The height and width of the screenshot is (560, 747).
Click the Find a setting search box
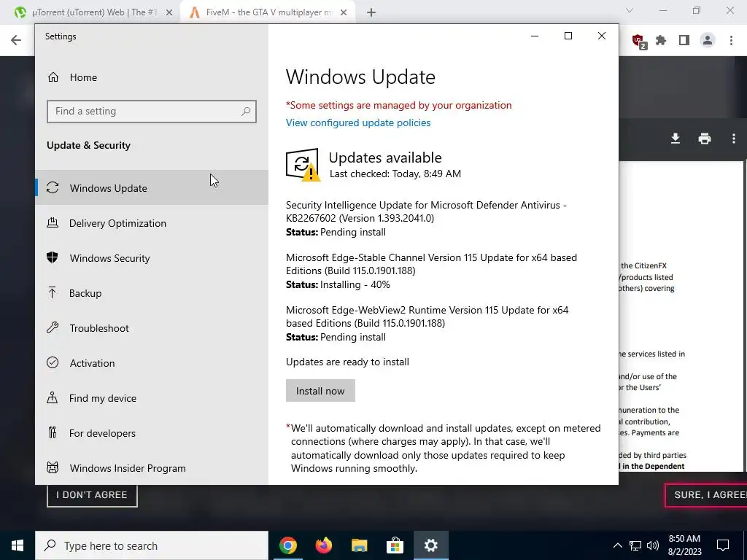pyautogui.click(x=152, y=112)
